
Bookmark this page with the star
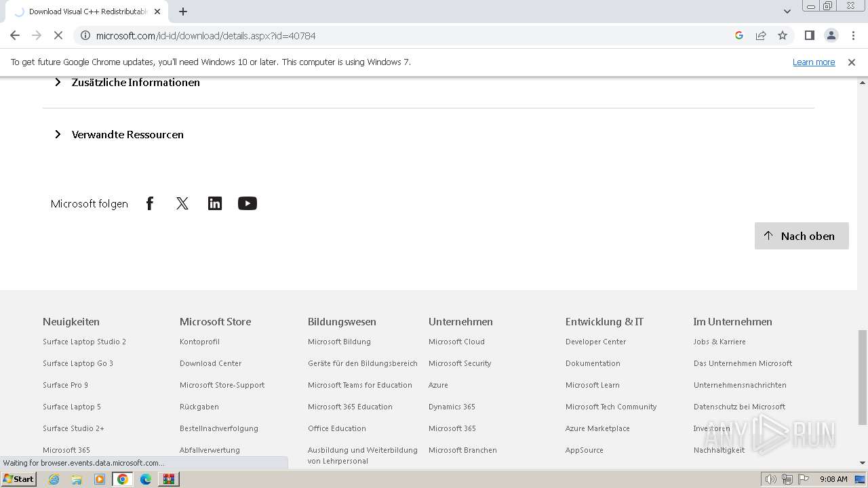tap(783, 35)
